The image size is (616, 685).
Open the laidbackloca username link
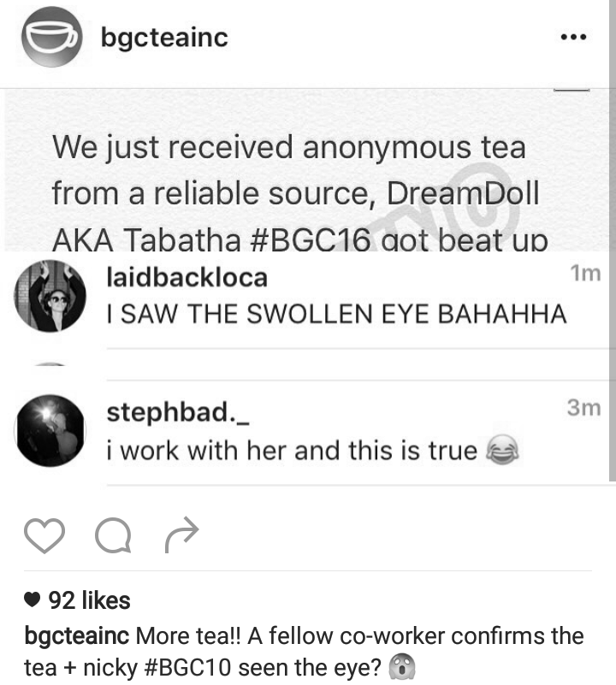(x=187, y=277)
